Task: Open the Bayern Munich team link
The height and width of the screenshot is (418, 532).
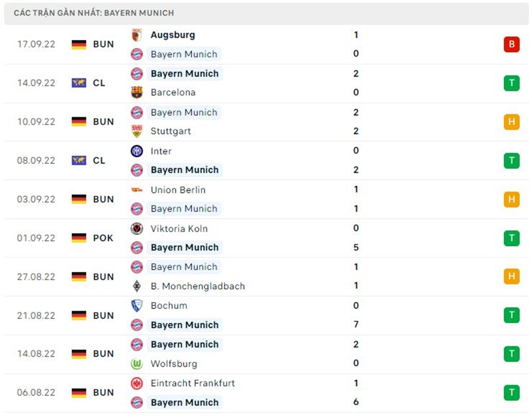Action: point(185,73)
